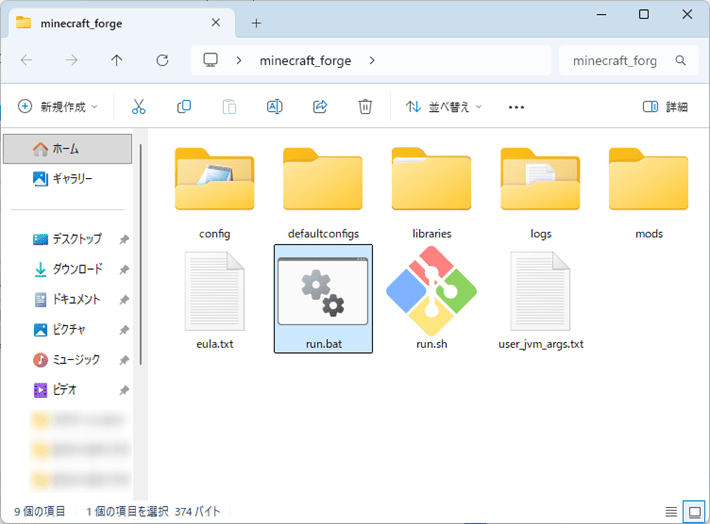Screen dimensions: 710x524
Task: Open ホーム in the sidebar
Action: [x=68, y=149]
